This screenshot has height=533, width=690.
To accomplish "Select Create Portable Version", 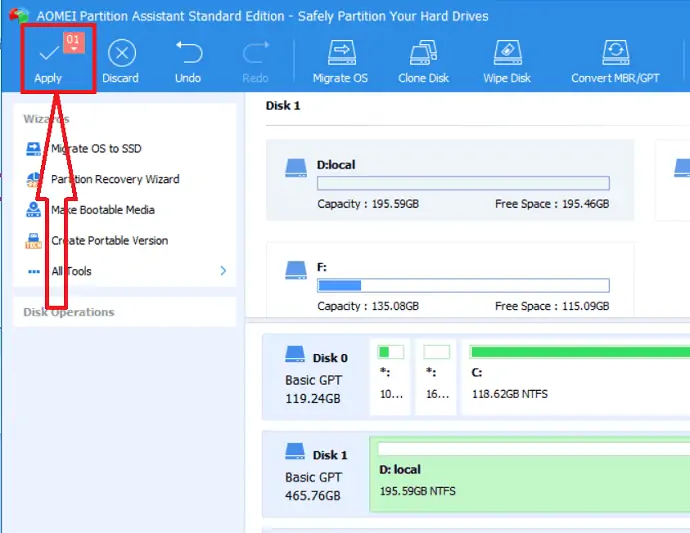I will [110, 241].
